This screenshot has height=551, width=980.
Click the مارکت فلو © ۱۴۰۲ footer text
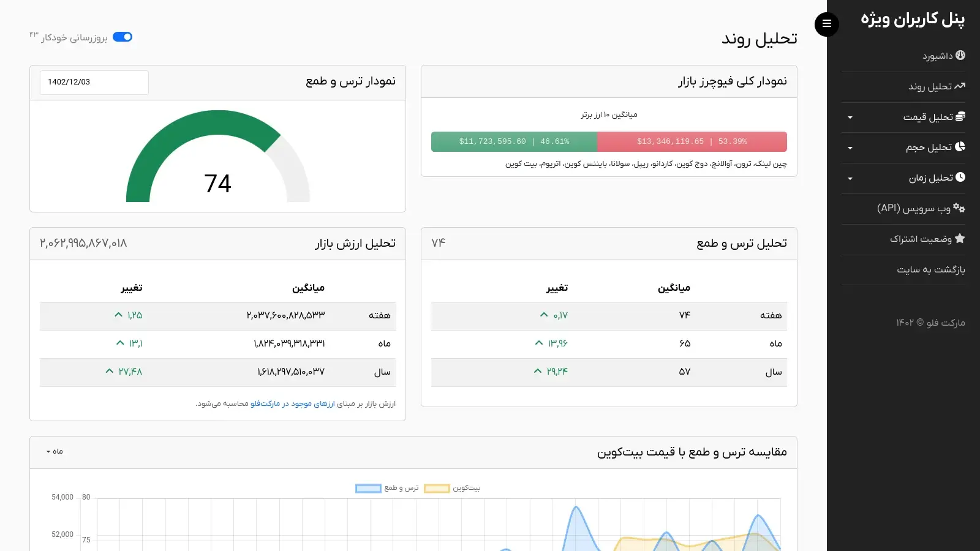930,323
